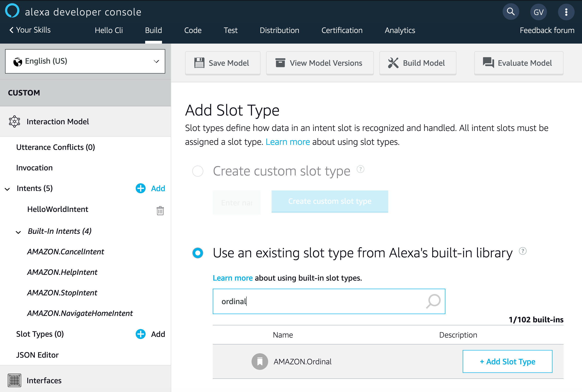Viewport: 582px width, 392px height.
Task: Select Create custom slot type radio button
Action: coord(198,171)
